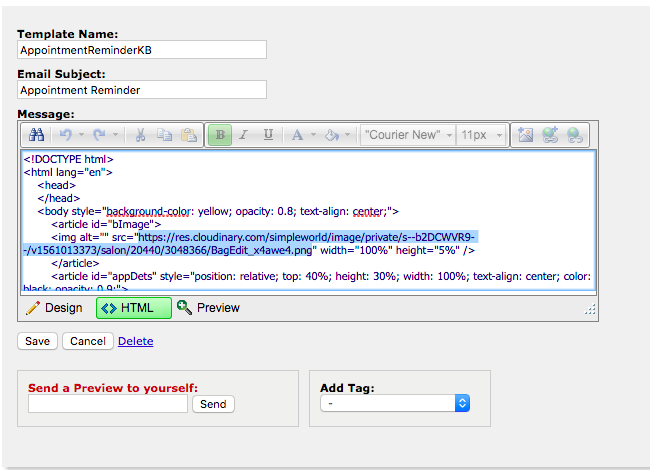Click the Copy icon
The width and height of the screenshot is (650, 470).
coord(165,135)
